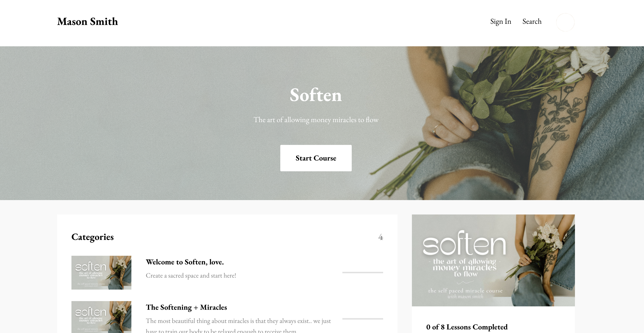
Task: Click the 0 of 8 Lessons Completed text
Action: (x=467, y=327)
